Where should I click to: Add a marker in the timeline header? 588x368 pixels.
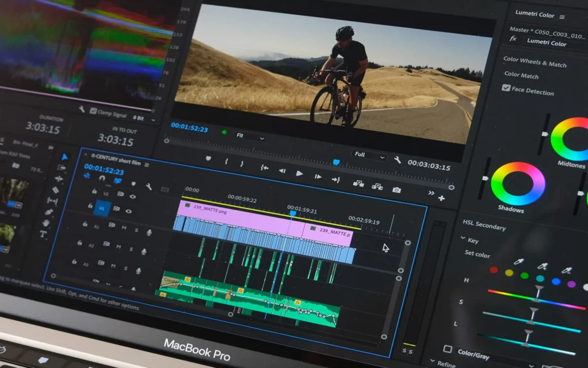pos(133,184)
